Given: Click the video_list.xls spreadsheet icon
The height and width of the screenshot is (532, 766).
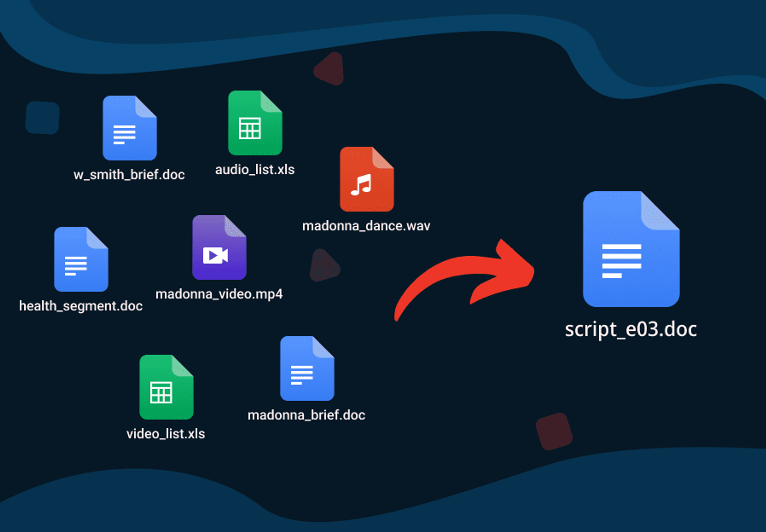Looking at the screenshot, I should point(167,387).
